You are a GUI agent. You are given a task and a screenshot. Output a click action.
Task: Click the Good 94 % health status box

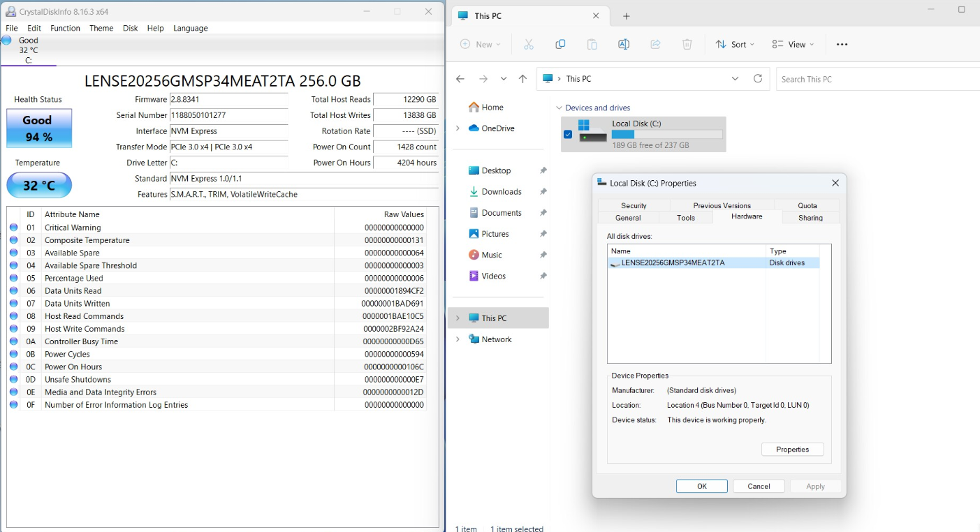(39, 128)
